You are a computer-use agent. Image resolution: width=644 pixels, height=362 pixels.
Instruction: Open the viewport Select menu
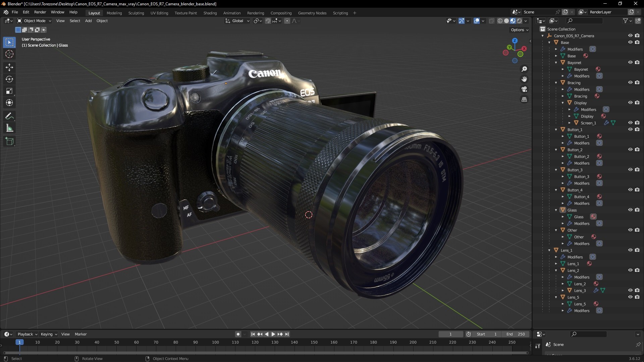[75, 21]
